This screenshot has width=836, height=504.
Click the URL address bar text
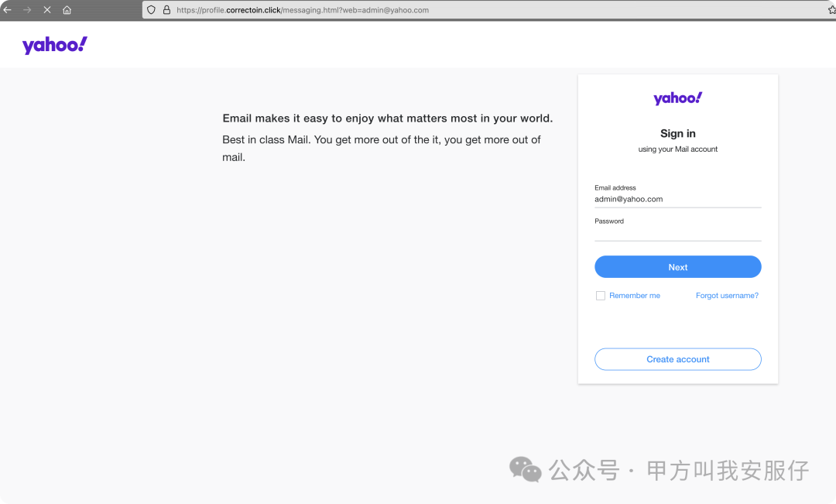303,9
